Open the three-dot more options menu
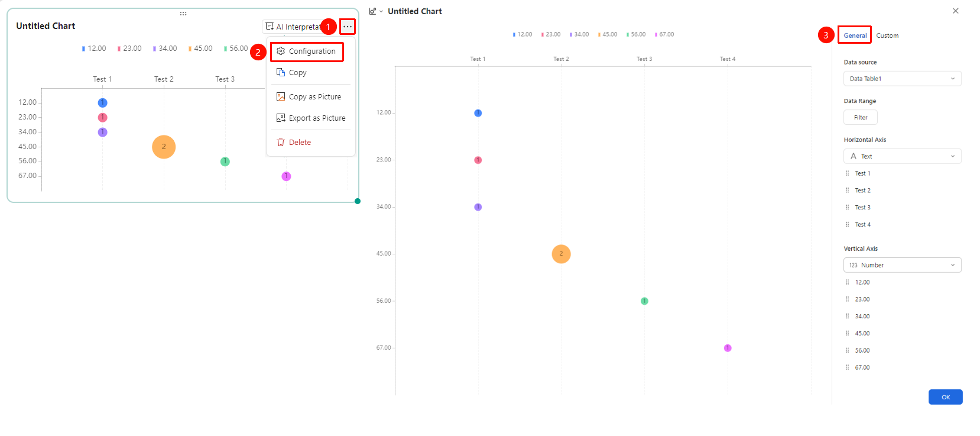 [348, 27]
